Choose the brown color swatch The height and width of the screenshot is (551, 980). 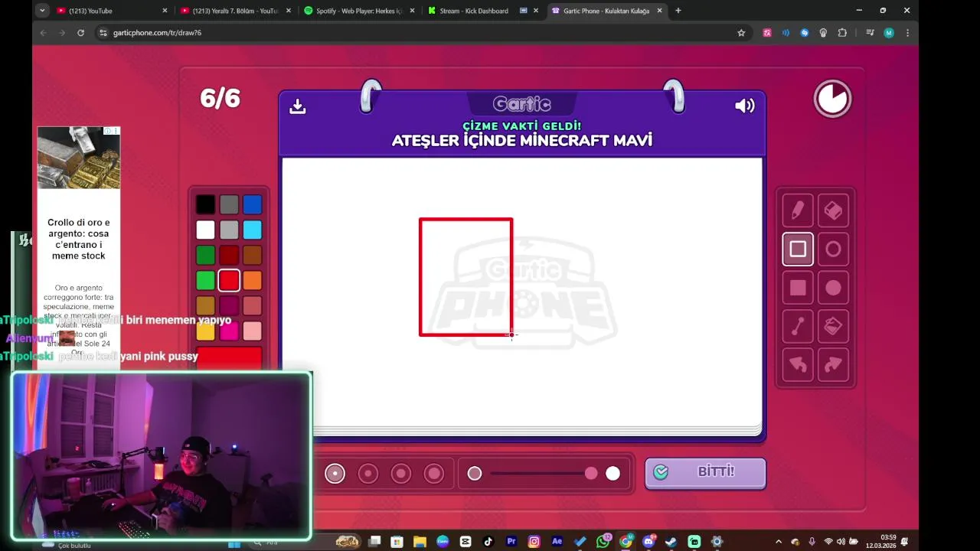[253, 255]
